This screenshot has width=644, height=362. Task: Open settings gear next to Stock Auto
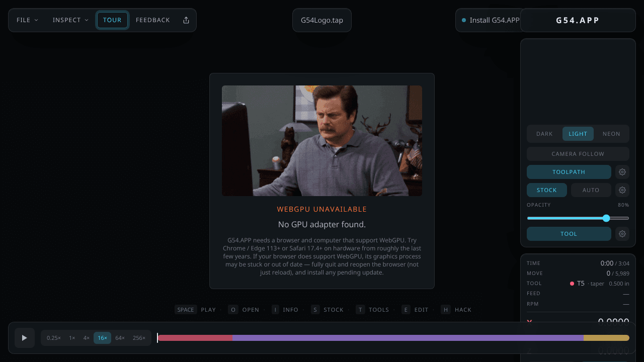click(622, 190)
